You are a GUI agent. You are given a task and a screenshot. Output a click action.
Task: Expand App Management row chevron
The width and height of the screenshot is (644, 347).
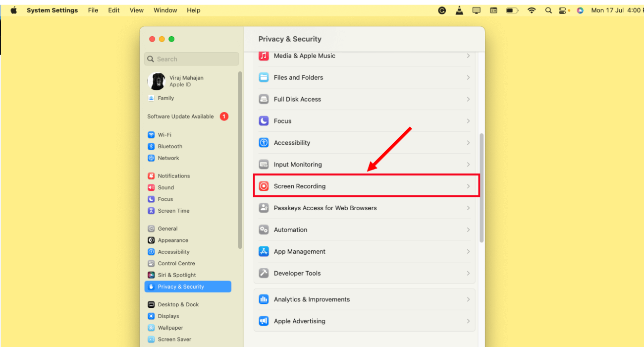(468, 252)
